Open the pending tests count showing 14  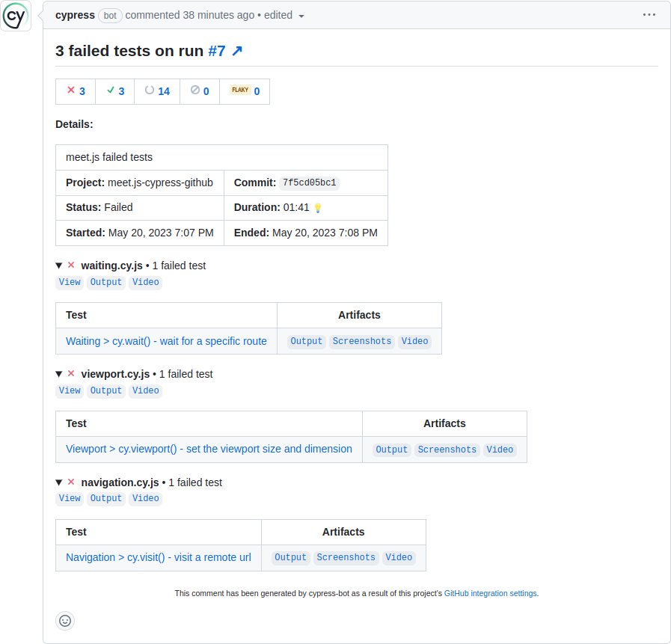pyautogui.click(x=157, y=91)
